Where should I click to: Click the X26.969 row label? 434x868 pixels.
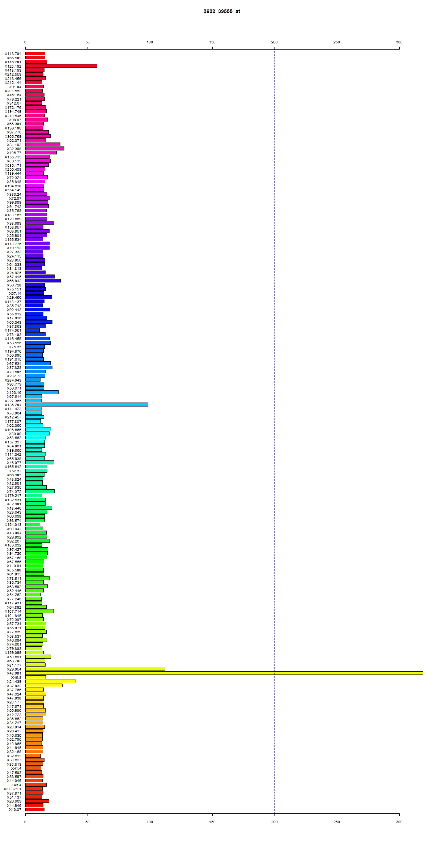point(14,801)
